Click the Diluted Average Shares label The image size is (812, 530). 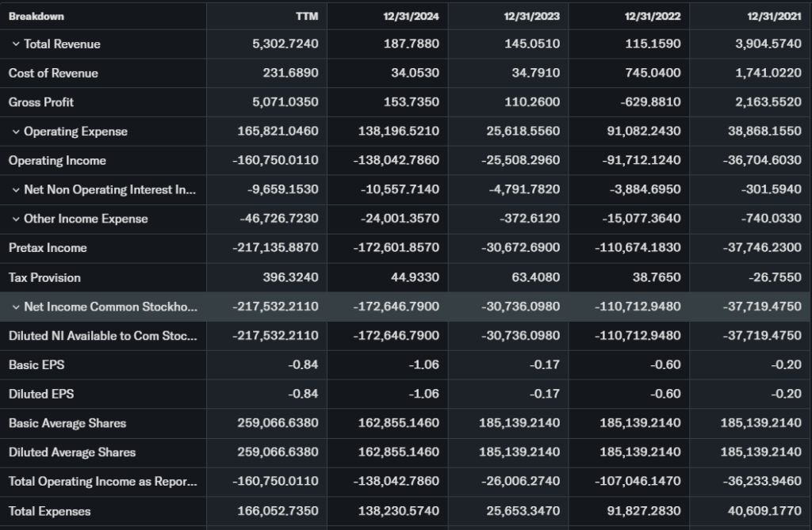coord(72,452)
